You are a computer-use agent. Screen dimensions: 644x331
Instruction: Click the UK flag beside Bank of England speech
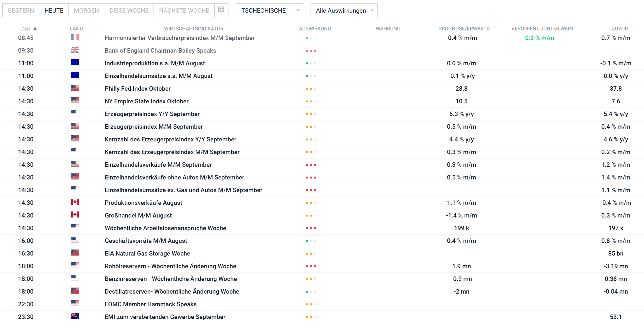pos(75,50)
